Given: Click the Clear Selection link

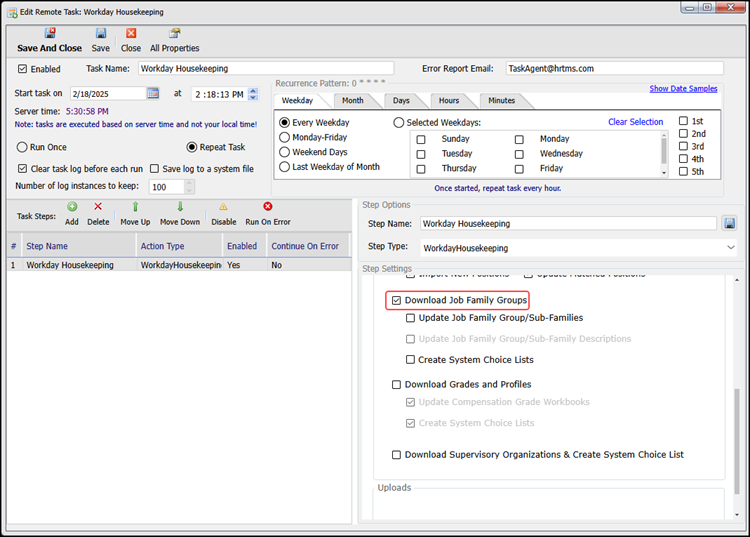Looking at the screenshot, I should [x=636, y=122].
